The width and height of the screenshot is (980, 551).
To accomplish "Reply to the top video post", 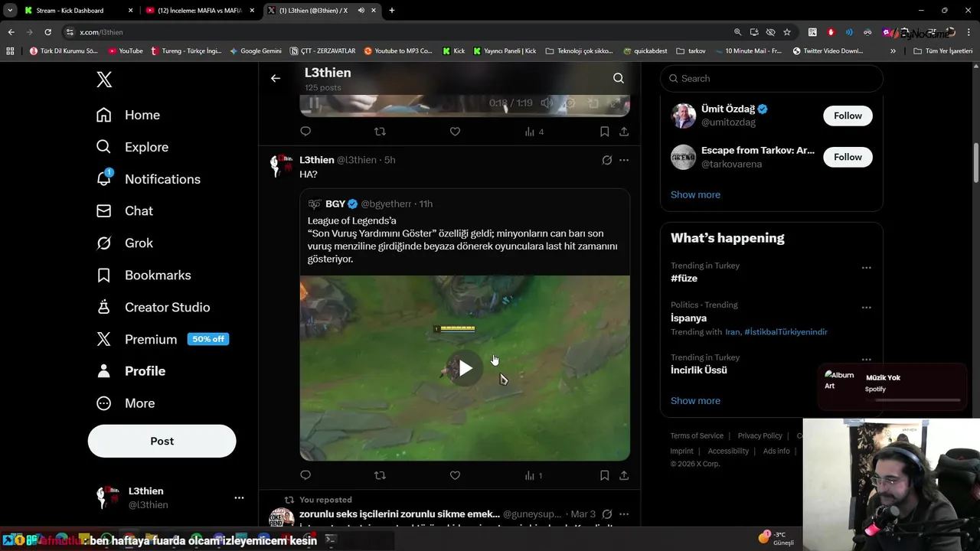I will 305,132.
